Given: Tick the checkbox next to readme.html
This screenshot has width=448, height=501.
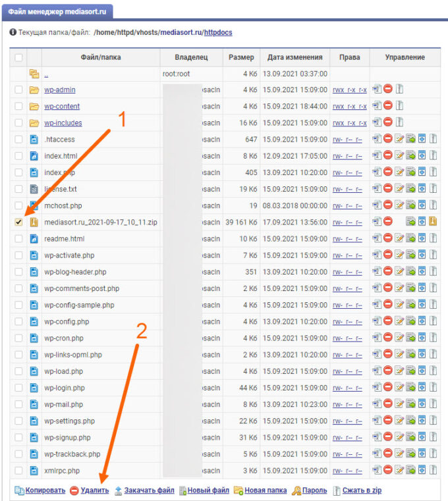Looking at the screenshot, I should pyautogui.click(x=18, y=238).
